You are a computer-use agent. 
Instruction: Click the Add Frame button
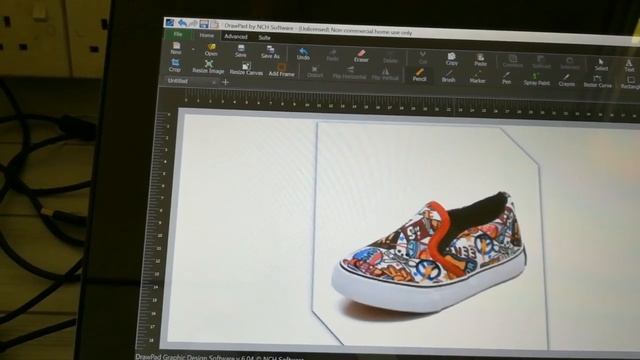281,70
